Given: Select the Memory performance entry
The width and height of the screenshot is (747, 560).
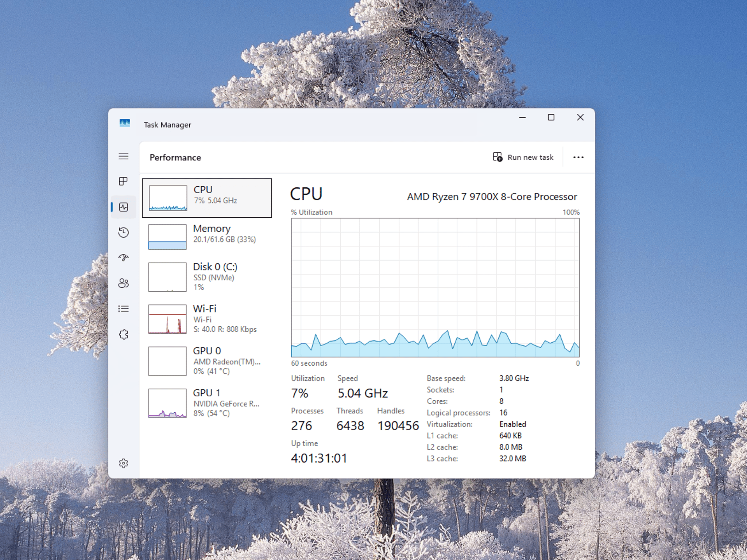Looking at the screenshot, I should pos(207,237).
